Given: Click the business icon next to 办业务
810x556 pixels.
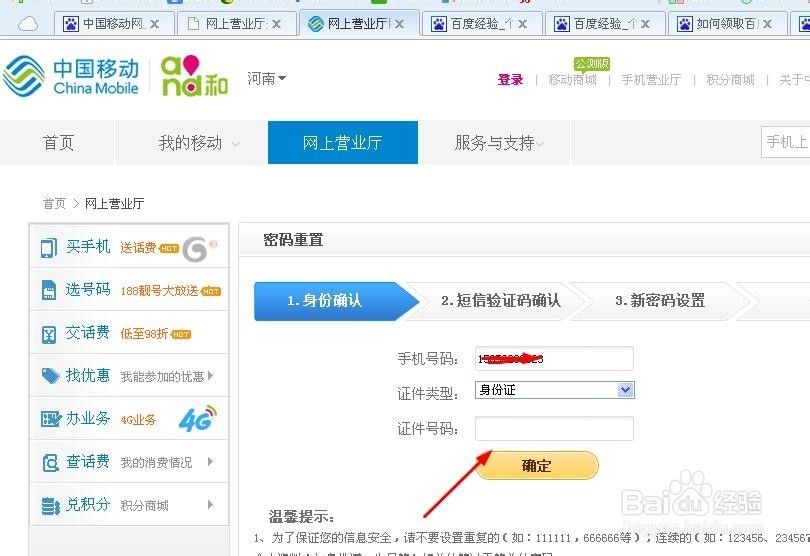Looking at the screenshot, I should click(51, 419).
